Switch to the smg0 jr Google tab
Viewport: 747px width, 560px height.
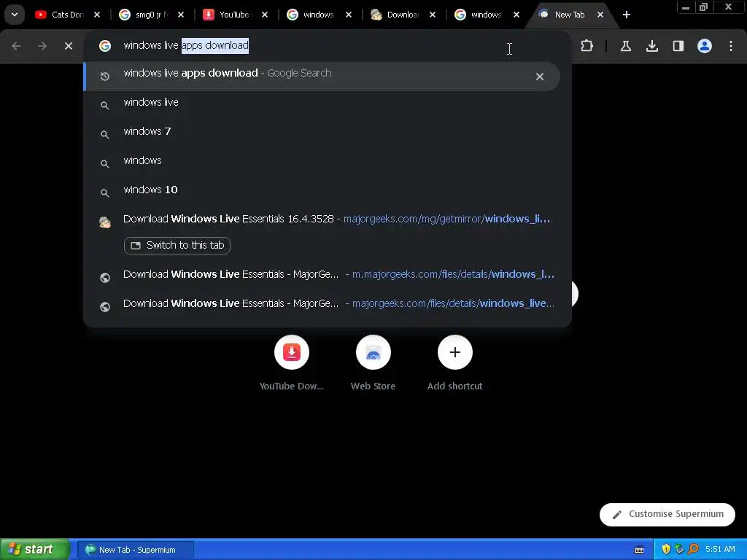tap(150, 15)
